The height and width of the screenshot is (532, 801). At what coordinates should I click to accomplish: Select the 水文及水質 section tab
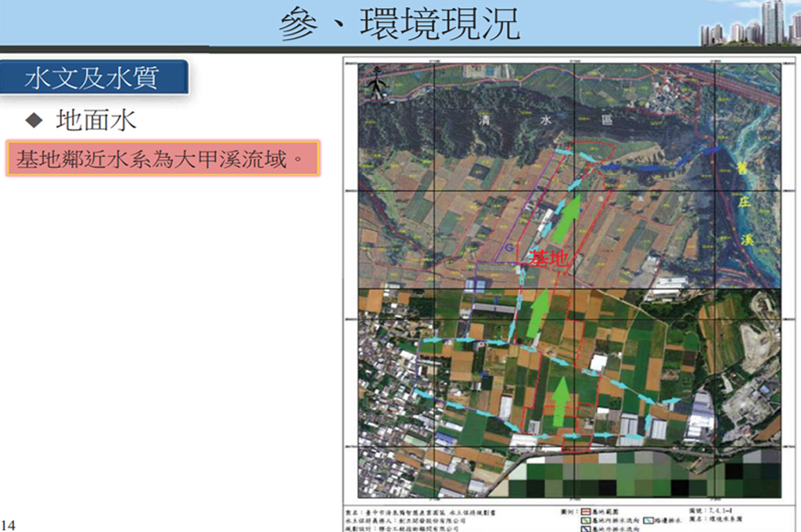[x=94, y=77]
